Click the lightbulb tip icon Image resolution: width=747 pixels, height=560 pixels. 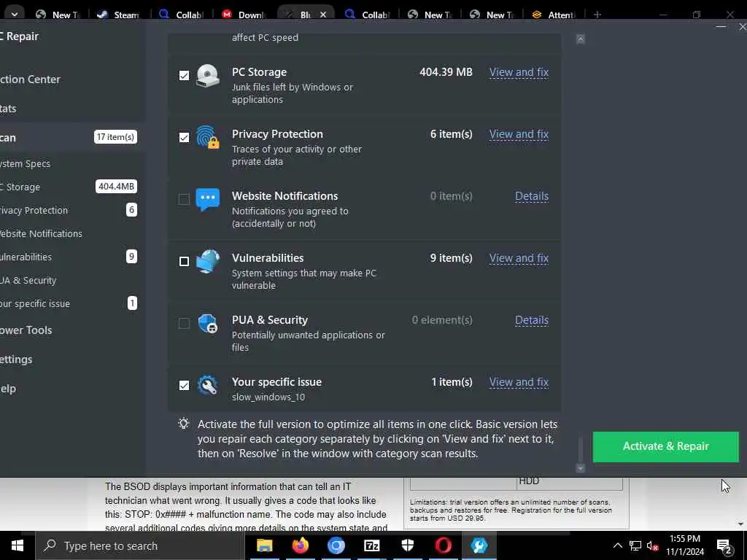[184, 424]
